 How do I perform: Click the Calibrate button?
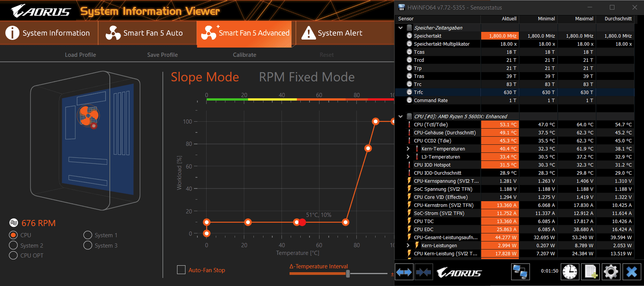click(245, 55)
